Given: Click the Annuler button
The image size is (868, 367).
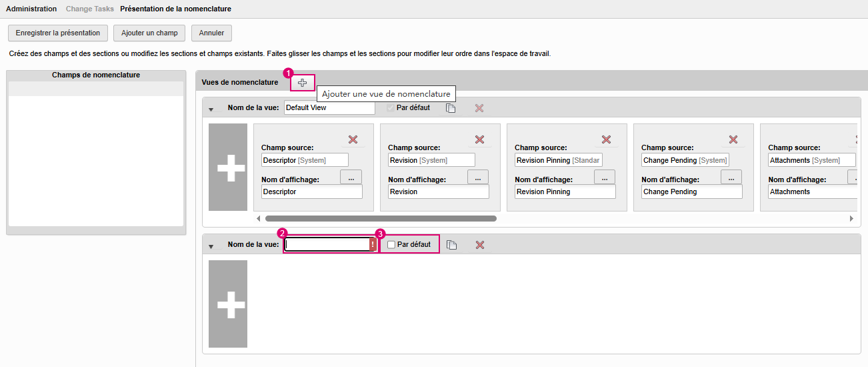Looking at the screenshot, I should 211,33.
